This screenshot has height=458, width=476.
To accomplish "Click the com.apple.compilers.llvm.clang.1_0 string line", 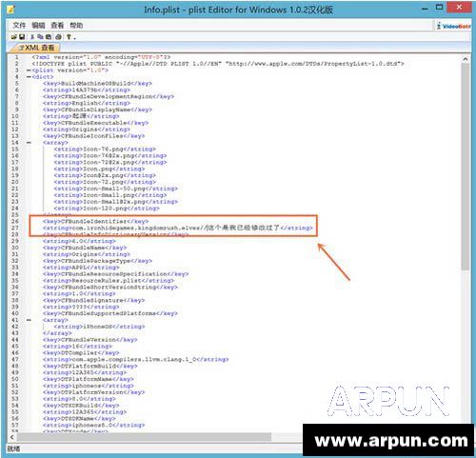I will tap(136, 360).
